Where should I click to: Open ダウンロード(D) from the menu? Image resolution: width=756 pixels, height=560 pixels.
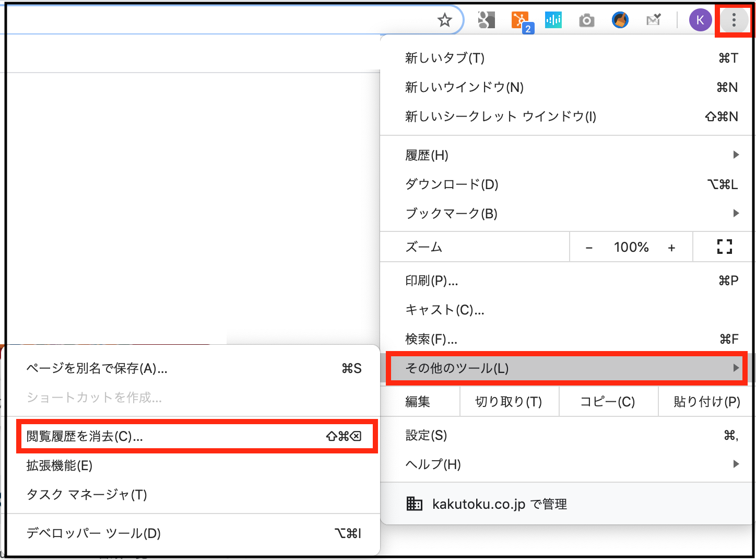coord(568,184)
